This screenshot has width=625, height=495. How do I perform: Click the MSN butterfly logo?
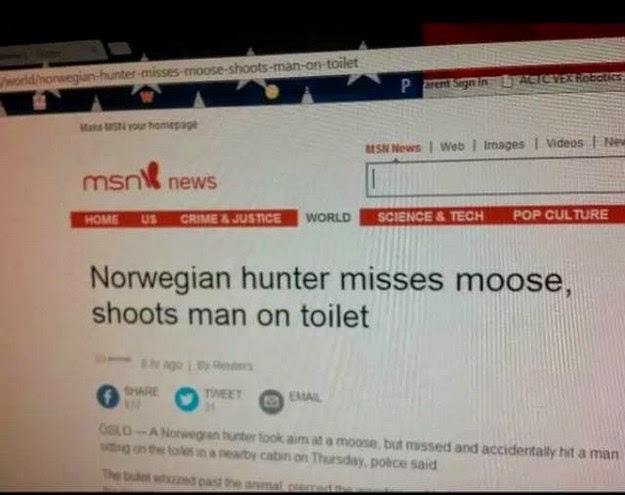150,175
